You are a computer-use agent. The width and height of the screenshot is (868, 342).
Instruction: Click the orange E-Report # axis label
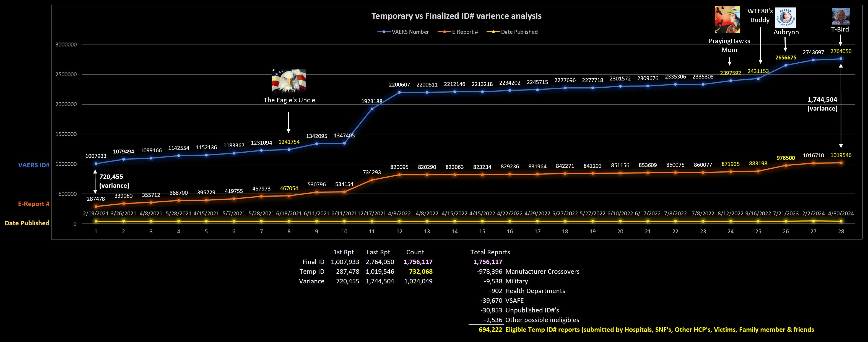[x=34, y=204]
